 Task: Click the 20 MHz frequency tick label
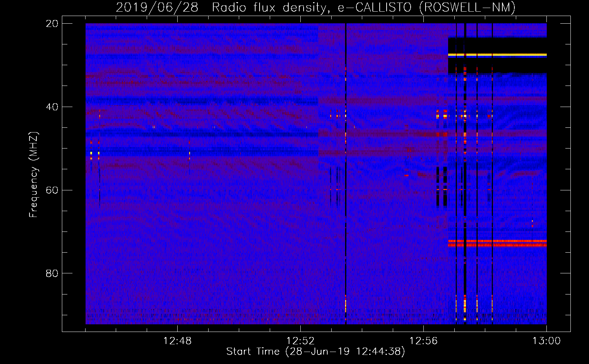point(52,23)
